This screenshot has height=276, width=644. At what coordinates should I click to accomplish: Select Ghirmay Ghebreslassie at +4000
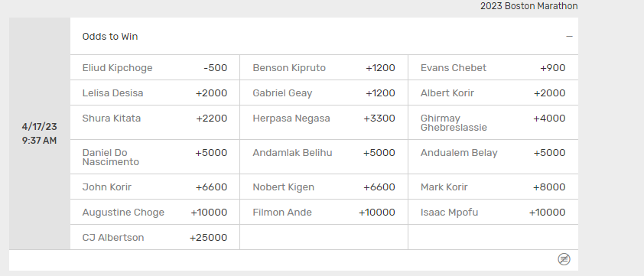(x=493, y=122)
